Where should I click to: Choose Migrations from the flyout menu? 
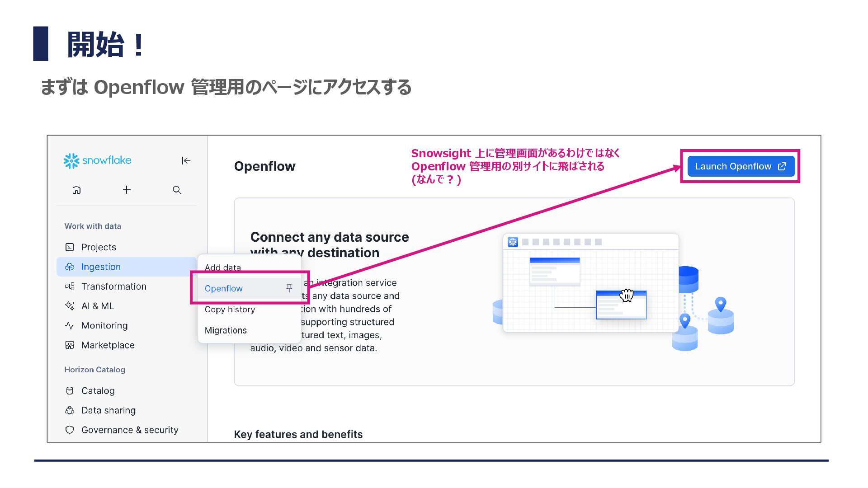226,330
